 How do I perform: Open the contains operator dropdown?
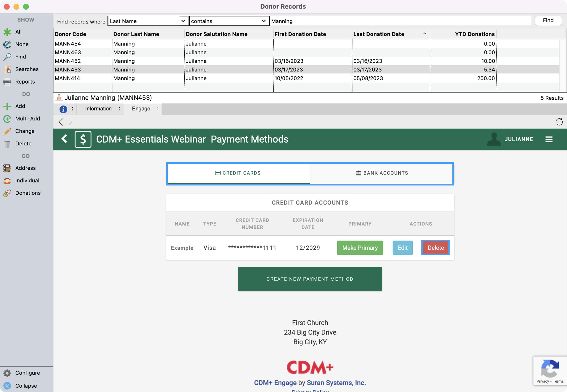tap(229, 21)
